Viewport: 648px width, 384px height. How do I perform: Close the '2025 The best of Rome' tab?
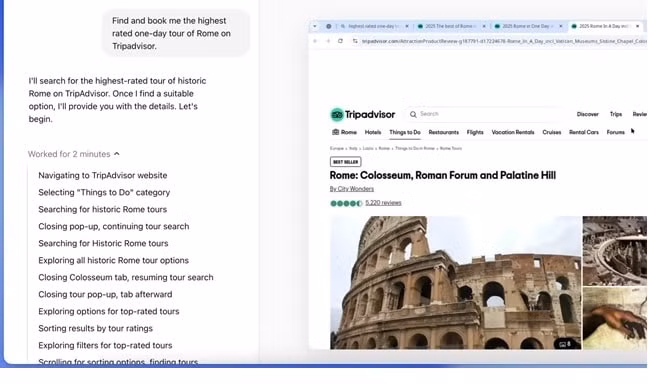484,26
